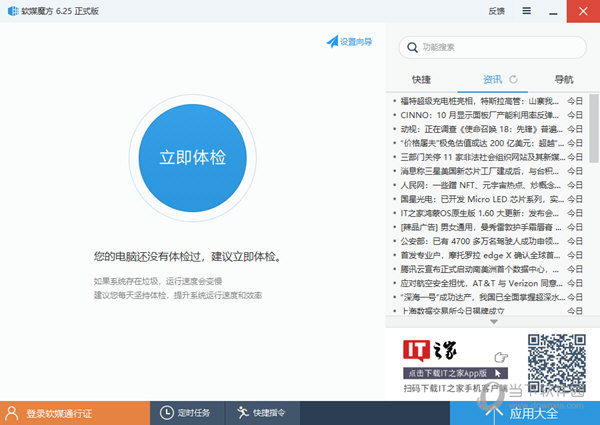Click the news list vertical scrollbar
The width and height of the screenshot is (600, 425).
click(594, 128)
